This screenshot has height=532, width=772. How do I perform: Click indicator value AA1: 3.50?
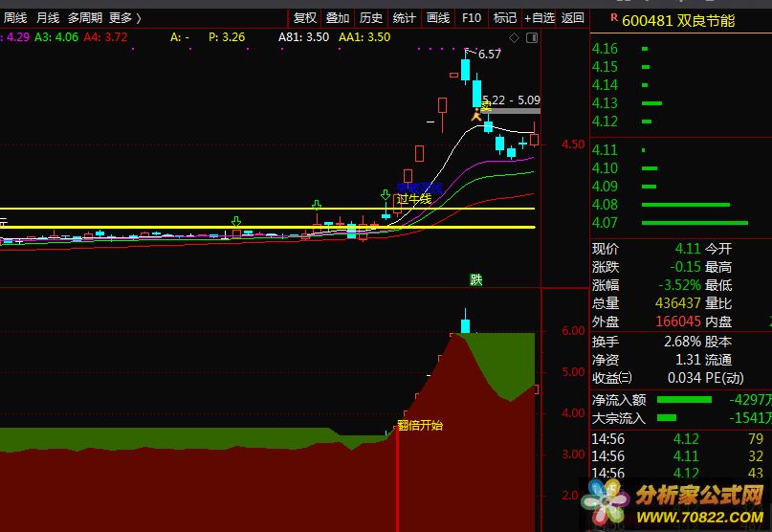pos(364,37)
